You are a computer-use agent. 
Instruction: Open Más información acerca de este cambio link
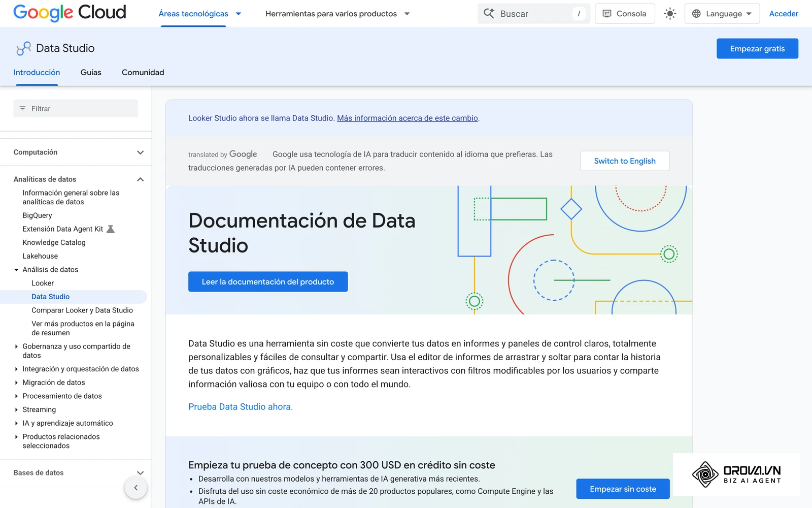(408, 118)
